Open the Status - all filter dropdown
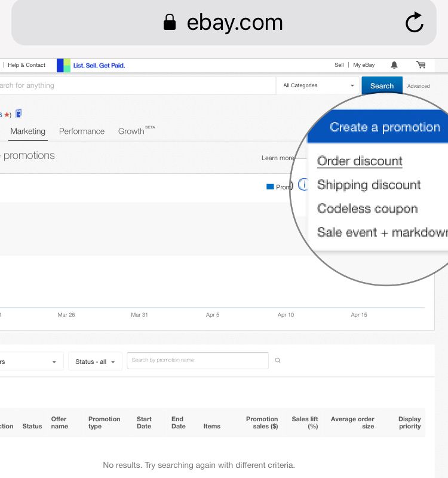Image resolution: width=448 pixels, height=478 pixels. (95, 361)
